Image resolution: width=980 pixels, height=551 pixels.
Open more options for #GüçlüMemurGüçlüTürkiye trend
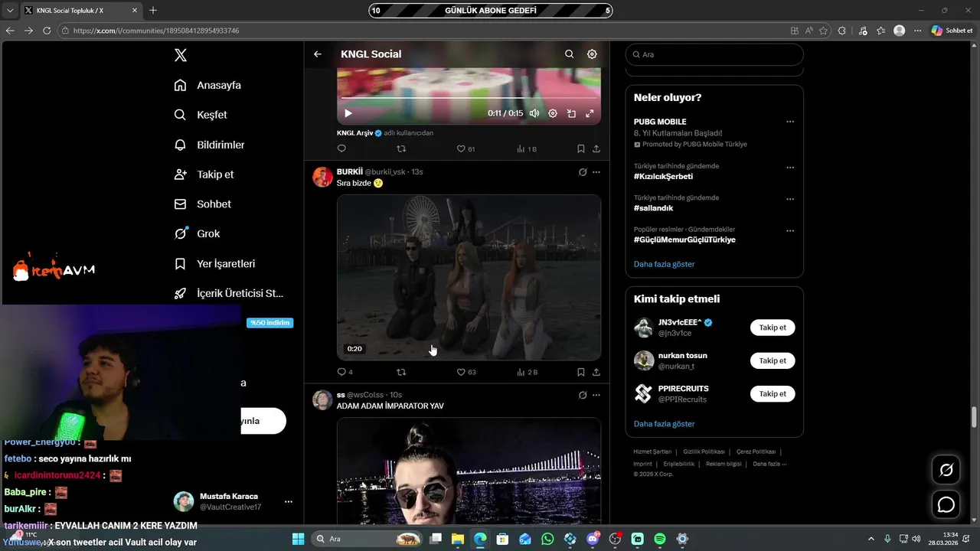[x=790, y=231]
